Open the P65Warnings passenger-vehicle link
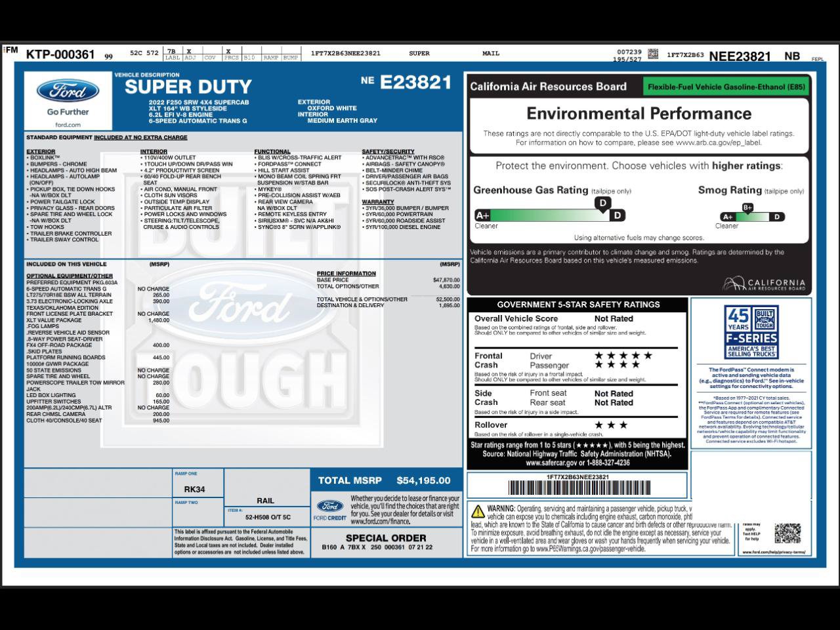Image resolution: width=840 pixels, height=630 pixels. tap(590, 549)
